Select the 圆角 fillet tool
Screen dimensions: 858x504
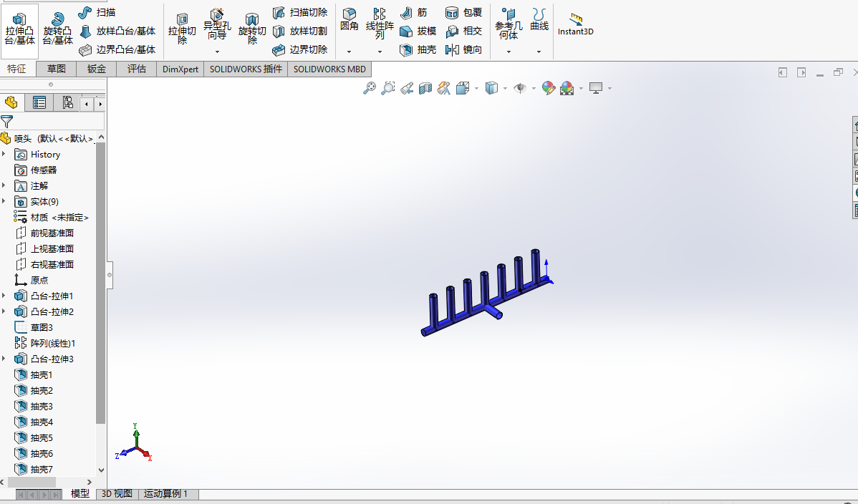349,19
